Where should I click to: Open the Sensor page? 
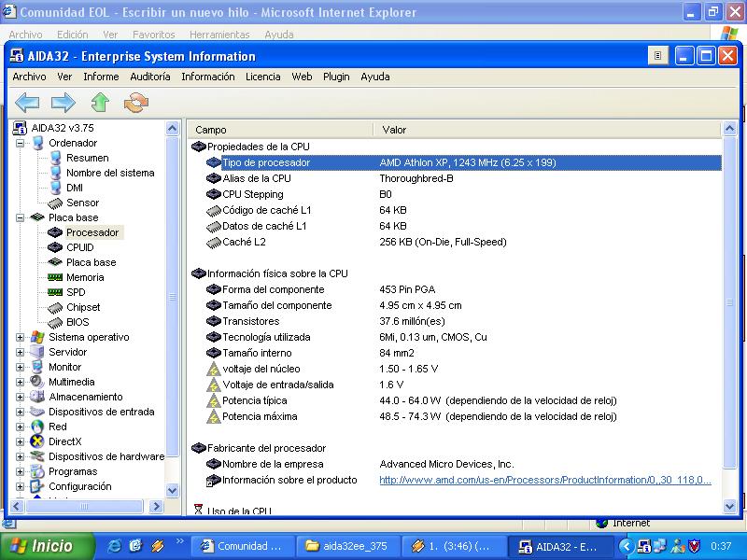[82, 203]
